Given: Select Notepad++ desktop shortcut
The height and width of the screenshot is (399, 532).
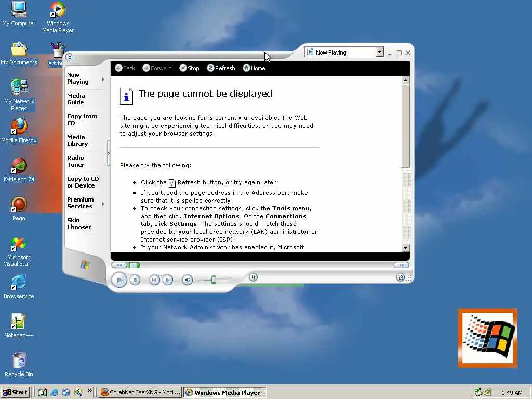Looking at the screenshot, I should click(19, 326).
